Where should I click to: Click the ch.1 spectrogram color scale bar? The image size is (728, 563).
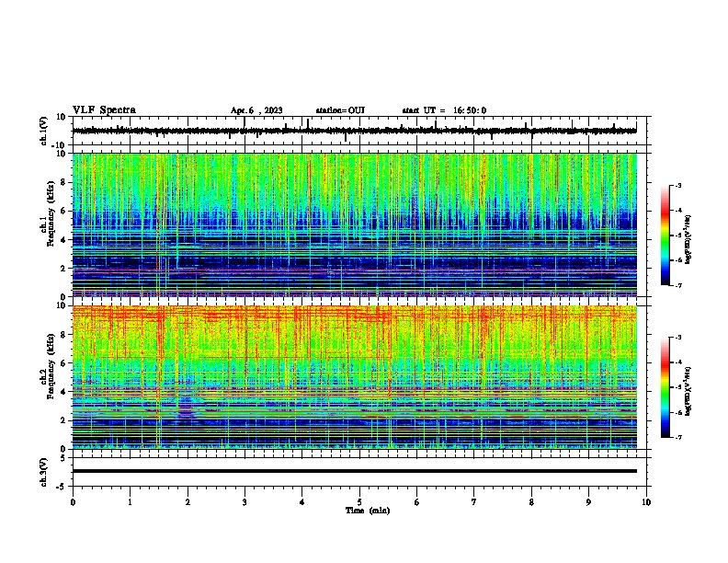[x=665, y=236]
